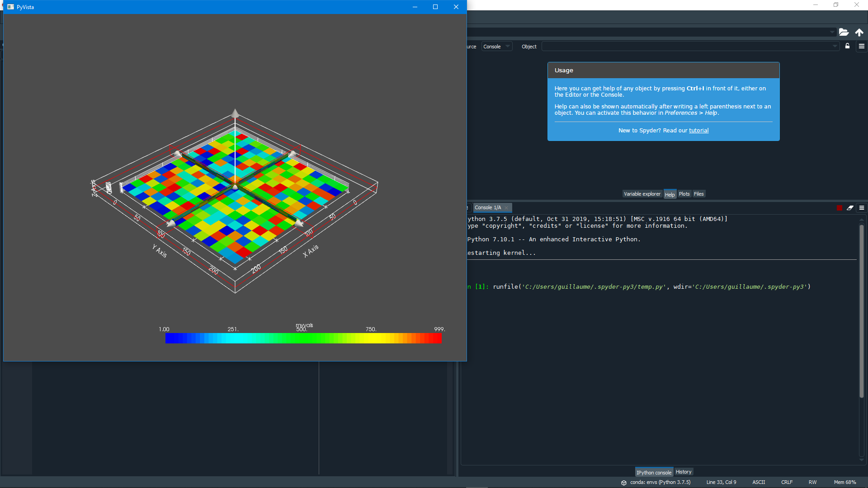The width and height of the screenshot is (868, 488).
Task: Browse a working directory with the folder icon
Action: point(844,32)
